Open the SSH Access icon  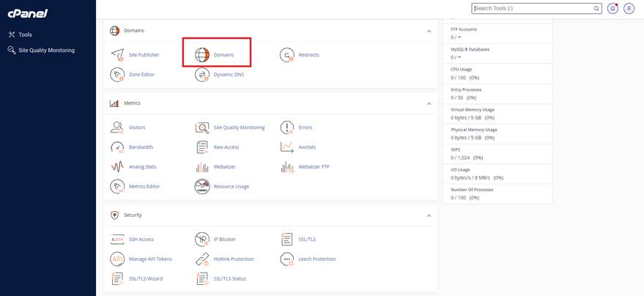[x=117, y=240]
